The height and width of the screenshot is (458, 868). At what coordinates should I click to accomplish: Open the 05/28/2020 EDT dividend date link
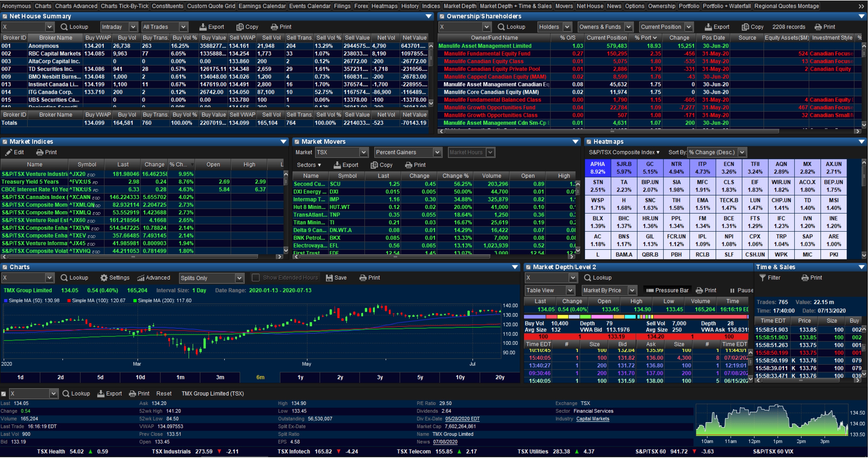pyautogui.click(x=462, y=419)
